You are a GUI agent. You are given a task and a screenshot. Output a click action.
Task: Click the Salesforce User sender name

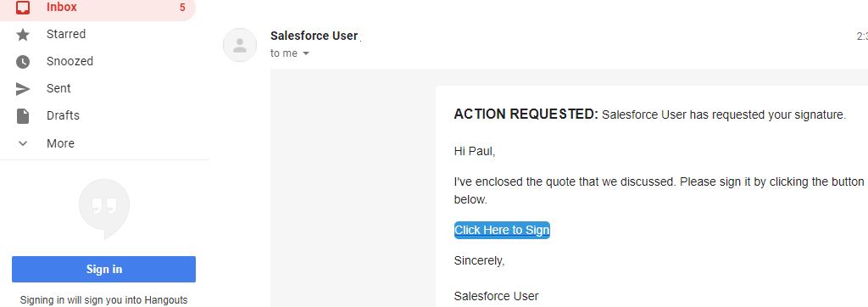(x=314, y=36)
